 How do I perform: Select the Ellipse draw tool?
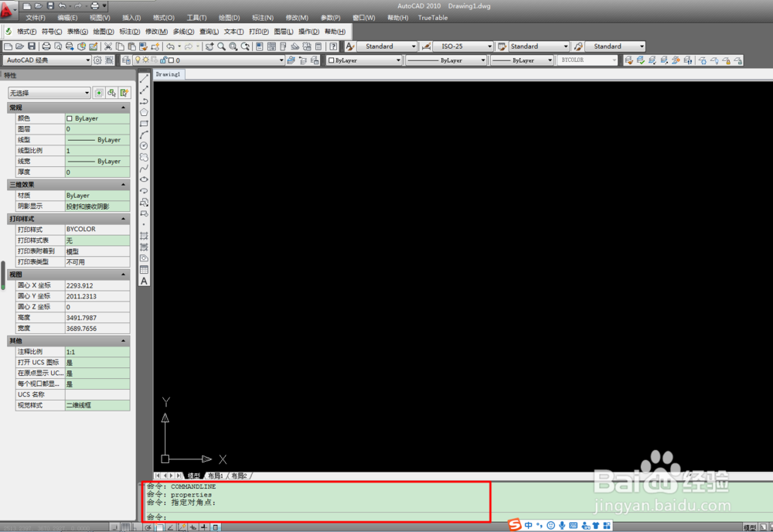click(144, 179)
